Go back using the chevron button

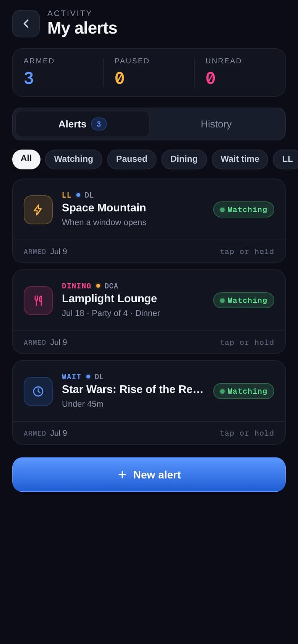click(26, 24)
